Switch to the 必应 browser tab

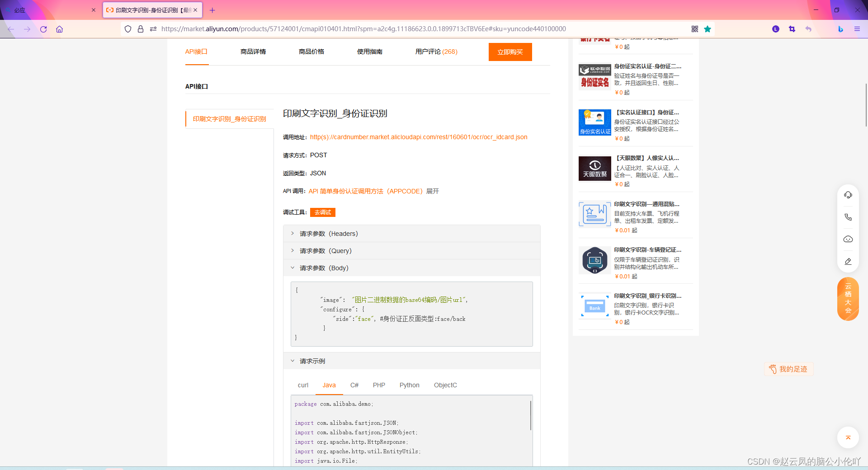(x=50, y=10)
